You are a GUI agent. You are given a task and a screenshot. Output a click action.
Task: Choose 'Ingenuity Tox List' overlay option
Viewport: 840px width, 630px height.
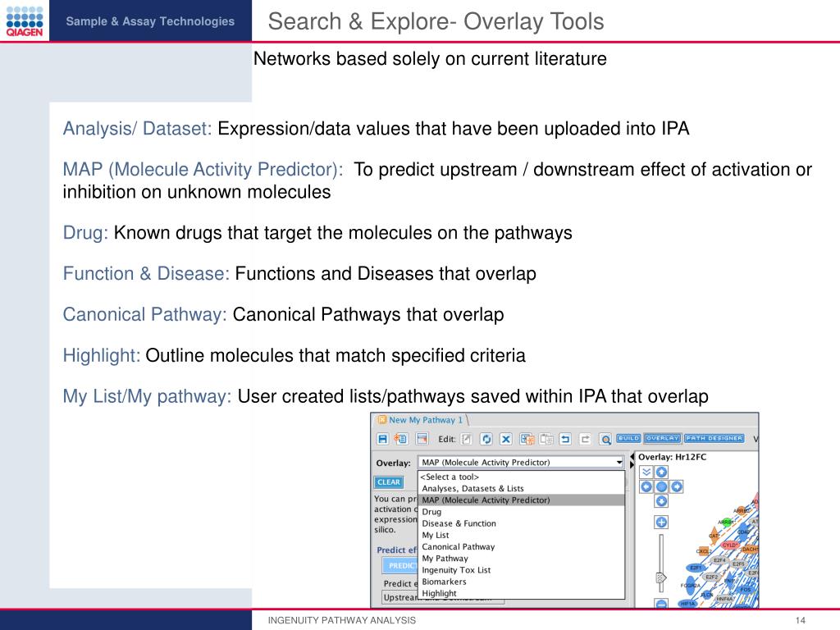click(521, 570)
